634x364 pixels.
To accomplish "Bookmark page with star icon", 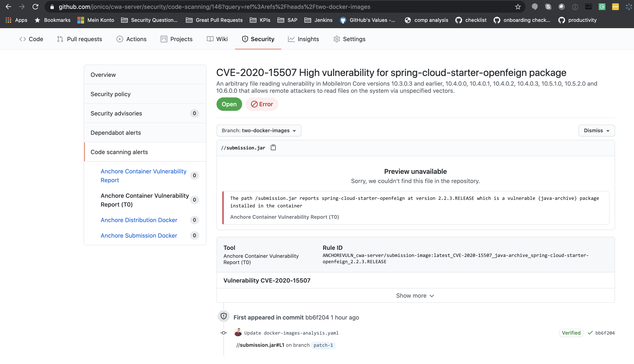I will tap(518, 7).
